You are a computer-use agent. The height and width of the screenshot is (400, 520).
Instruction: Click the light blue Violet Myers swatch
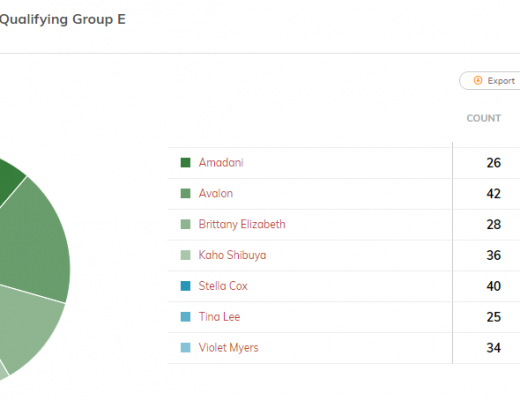[x=185, y=348]
